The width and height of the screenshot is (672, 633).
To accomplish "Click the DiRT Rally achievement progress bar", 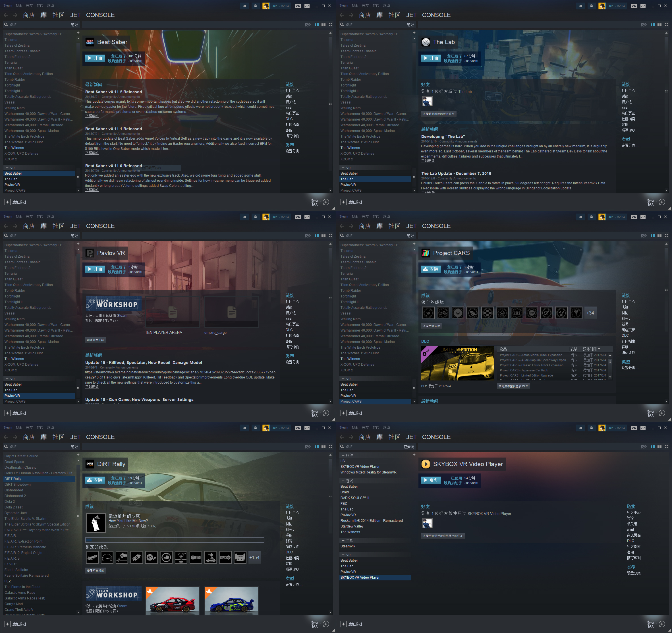I will coord(175,540).
